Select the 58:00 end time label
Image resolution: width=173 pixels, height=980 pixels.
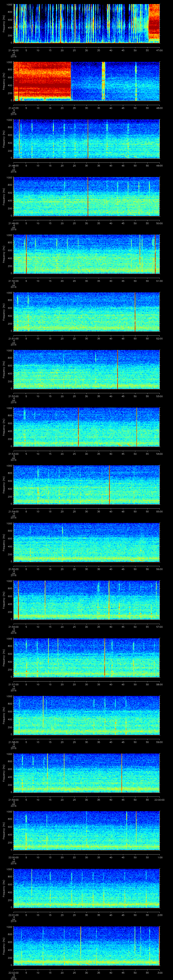point(159,684)
